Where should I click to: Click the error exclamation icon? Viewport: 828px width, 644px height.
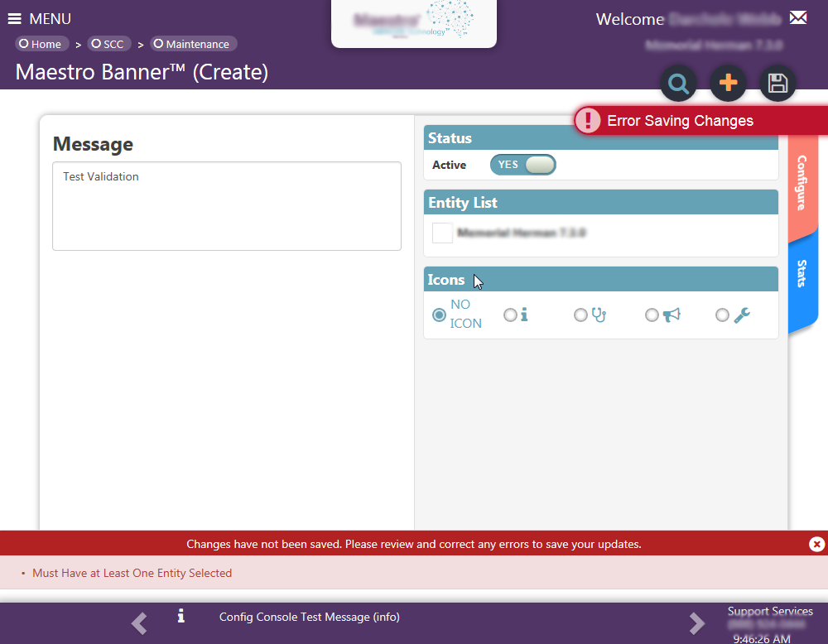point(588,120)
